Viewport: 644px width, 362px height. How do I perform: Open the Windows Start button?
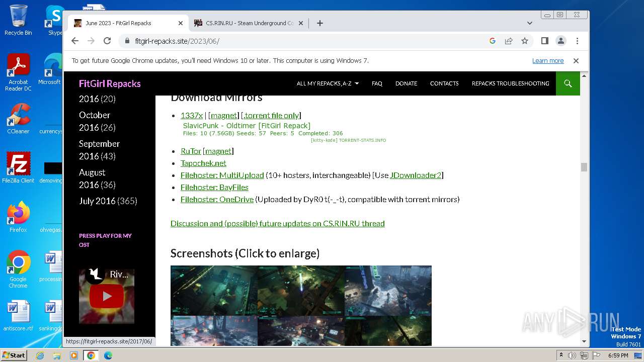(x=14, y=355)
